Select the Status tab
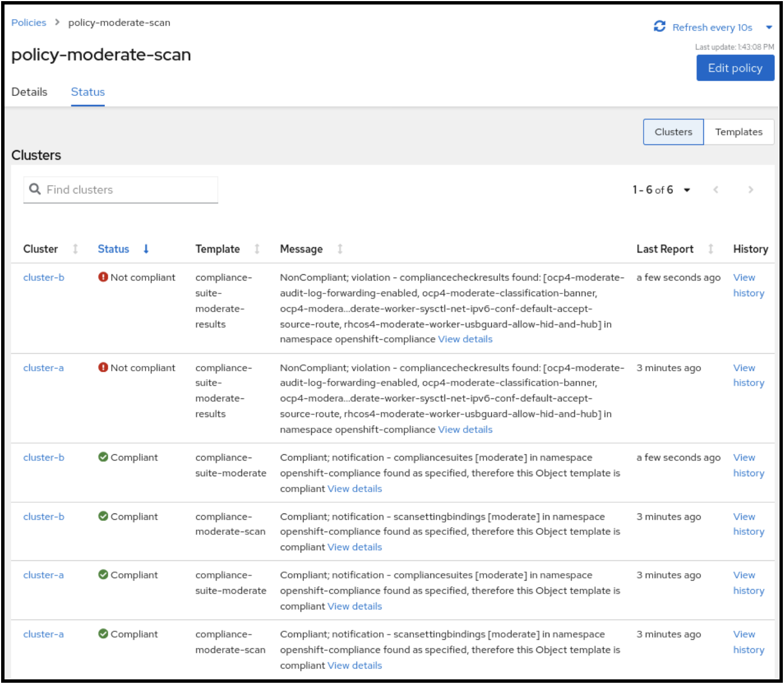The width and height of the screenshot is (784, 685). point(87,91)
